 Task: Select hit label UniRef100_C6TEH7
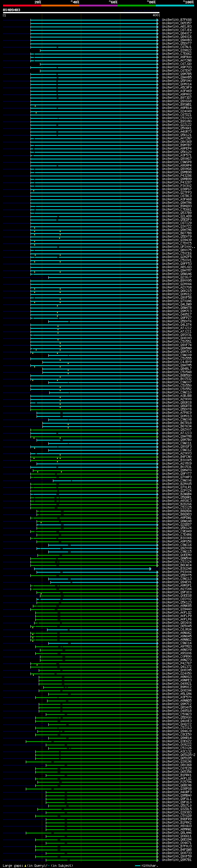click(x=176, y=71)
